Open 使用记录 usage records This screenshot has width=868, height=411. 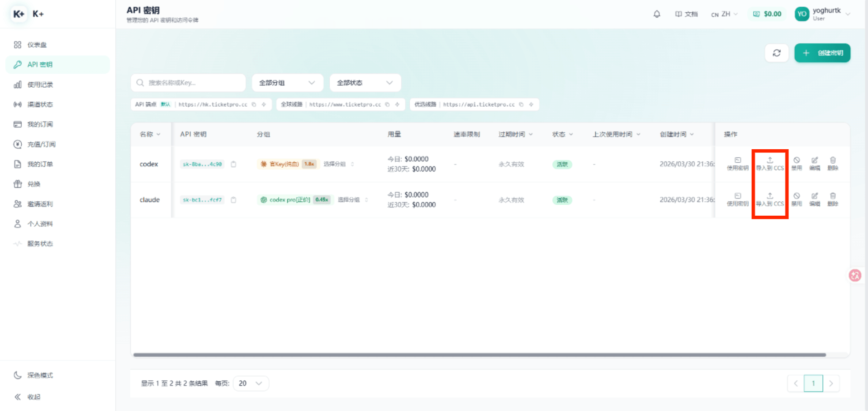click(58, 85)
